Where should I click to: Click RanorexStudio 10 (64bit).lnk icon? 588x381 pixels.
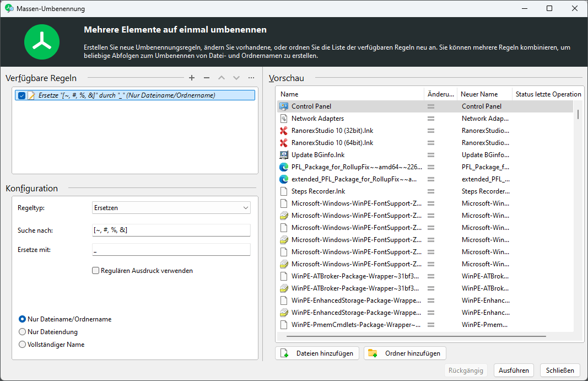[284, 143]
